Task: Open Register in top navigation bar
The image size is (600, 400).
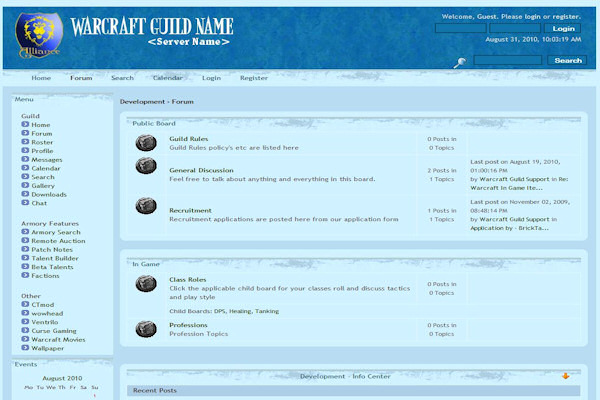Action: coord(254,78)
